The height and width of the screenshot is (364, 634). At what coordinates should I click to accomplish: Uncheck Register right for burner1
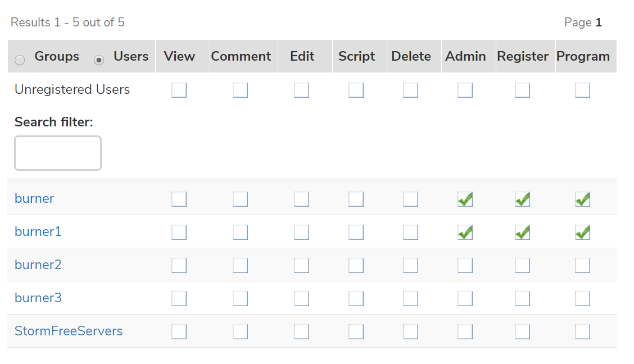(522, 232)
